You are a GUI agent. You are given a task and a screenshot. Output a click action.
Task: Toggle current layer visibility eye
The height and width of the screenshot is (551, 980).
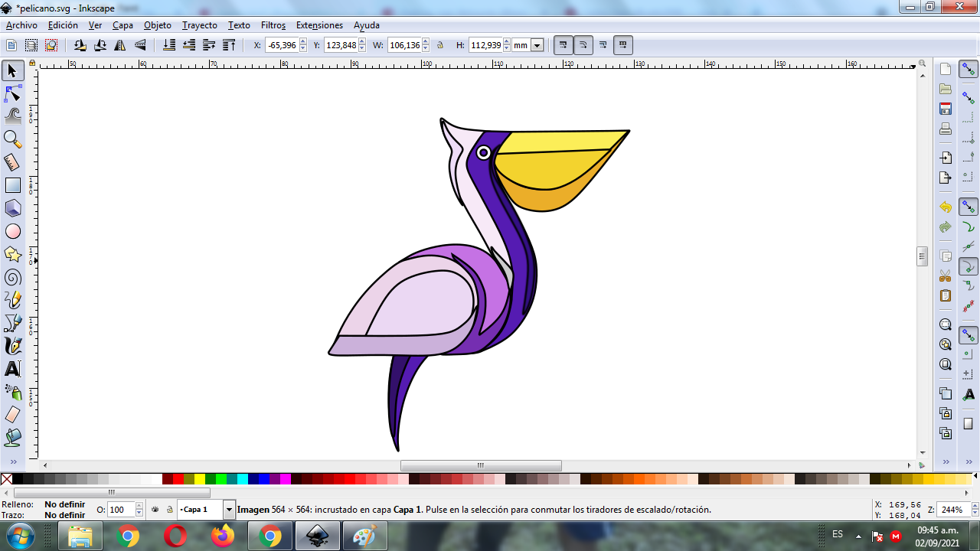[x=155, y=509]
